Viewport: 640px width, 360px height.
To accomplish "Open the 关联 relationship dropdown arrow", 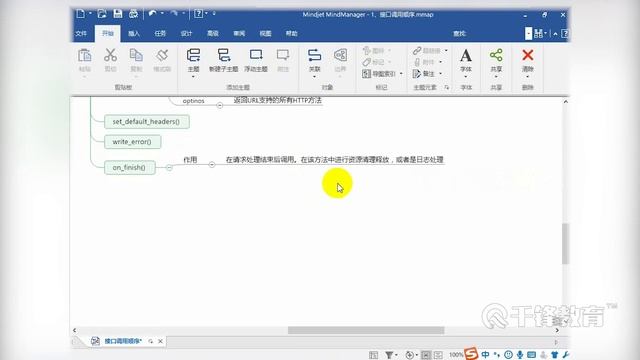I will (x=314, y=77).
